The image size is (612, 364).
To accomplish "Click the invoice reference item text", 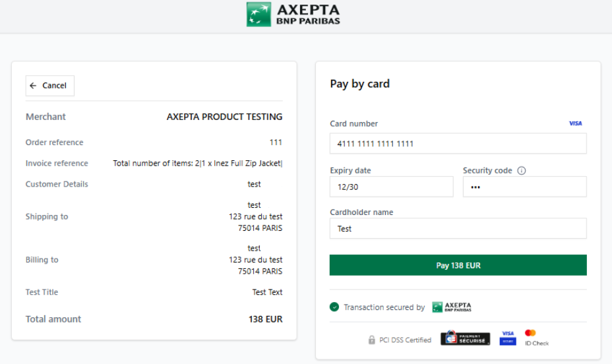I will [198, 164].
